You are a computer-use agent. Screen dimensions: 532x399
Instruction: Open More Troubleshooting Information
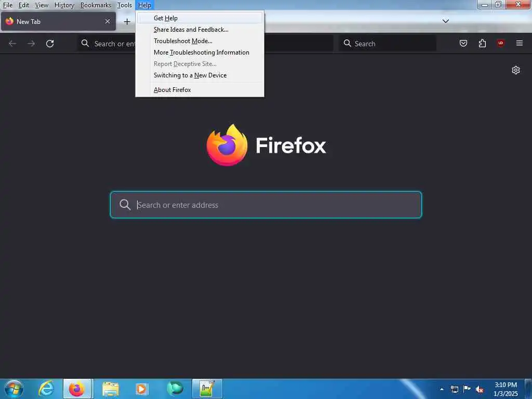[199, 52]
